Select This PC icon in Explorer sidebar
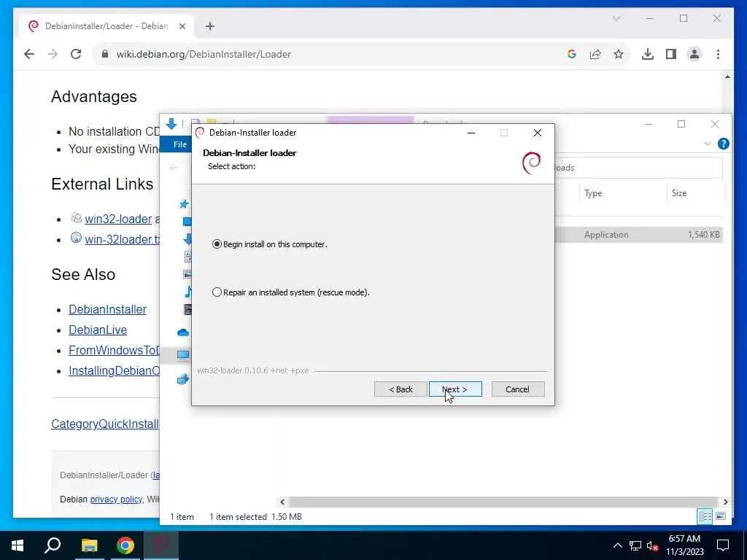The width and height of the screenshot is (747, 560). [x=183, y=355]
